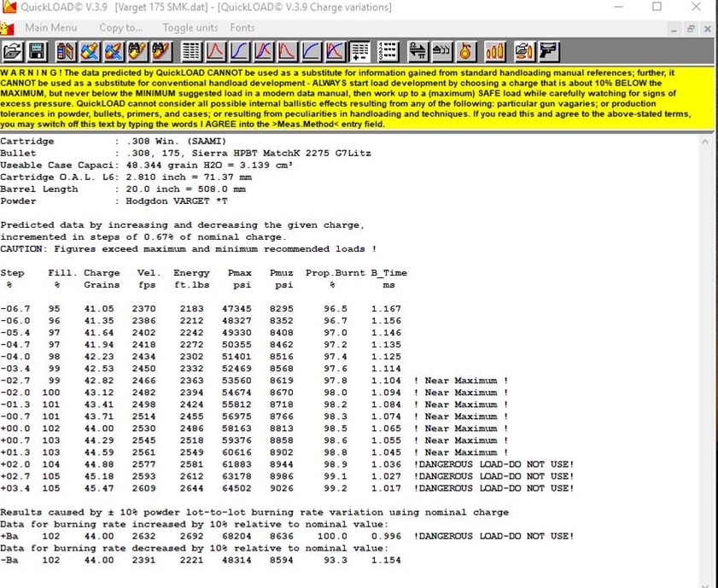Click the vertical scrollbar up arrow

coord(705,142)
